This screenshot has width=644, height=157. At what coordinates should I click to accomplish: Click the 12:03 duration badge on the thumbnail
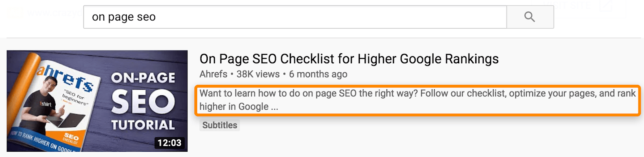pyautogui.click(x=169, y=143)
